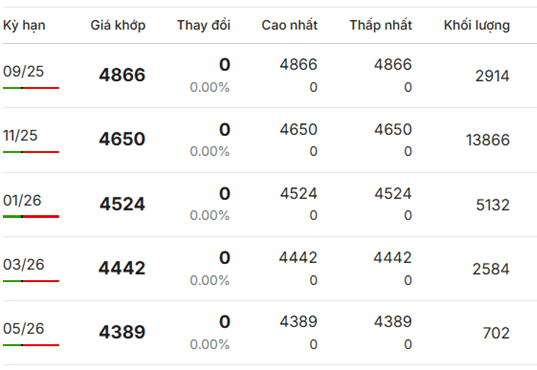Open the 05/26 contract term

click(24, 329)
